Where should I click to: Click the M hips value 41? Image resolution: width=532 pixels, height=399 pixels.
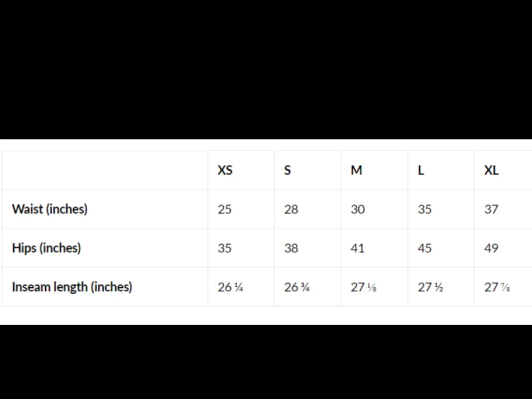coord(358,248)
